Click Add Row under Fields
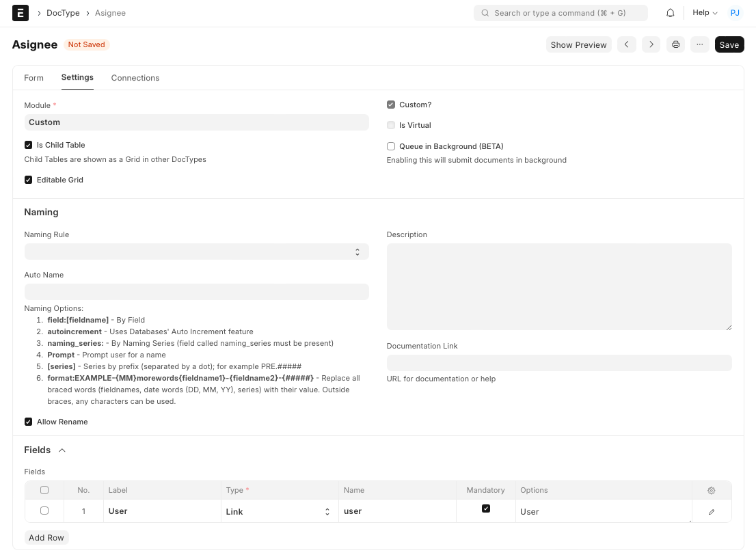The height and width of the screenshot is (557, 756). (x=46, y=538)
